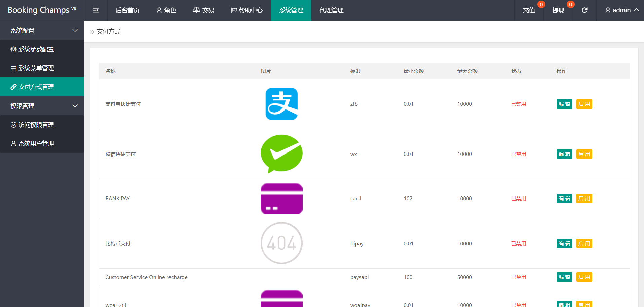Click the 已禁用 status for zfb row

(x=519, y=104)
